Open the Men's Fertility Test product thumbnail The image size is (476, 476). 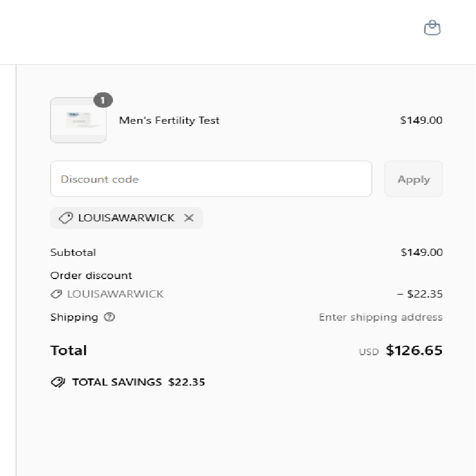coord(79,120)
